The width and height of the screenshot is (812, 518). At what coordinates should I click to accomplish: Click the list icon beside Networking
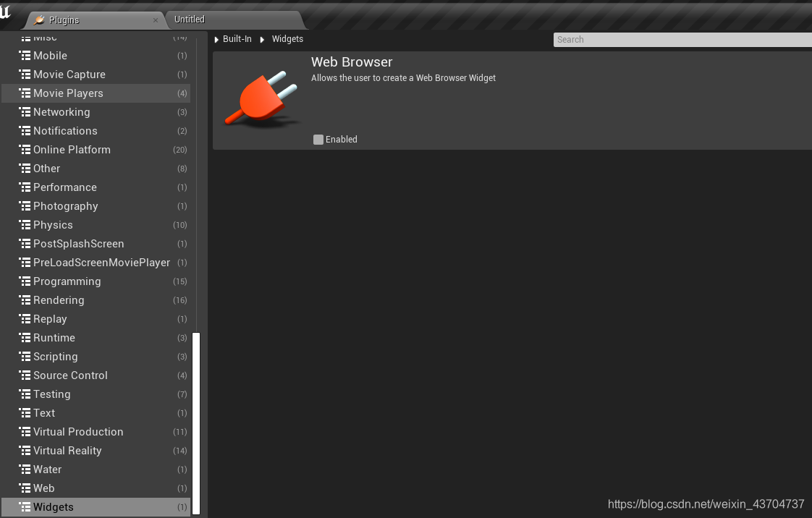click(x=25, y=112)
